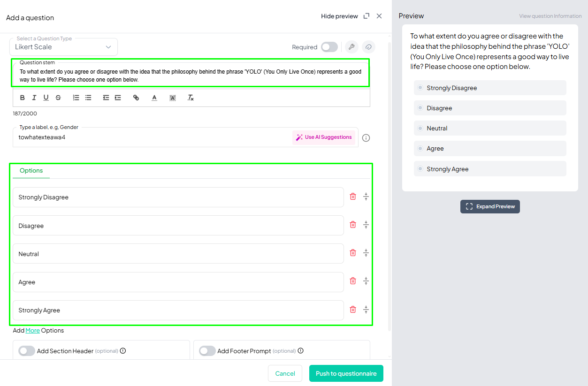Enable the Add Section Header toggle

click(27, 351)
